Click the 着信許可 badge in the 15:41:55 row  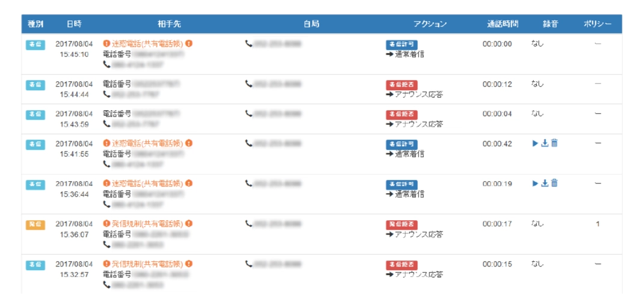(x=402, y=144)
